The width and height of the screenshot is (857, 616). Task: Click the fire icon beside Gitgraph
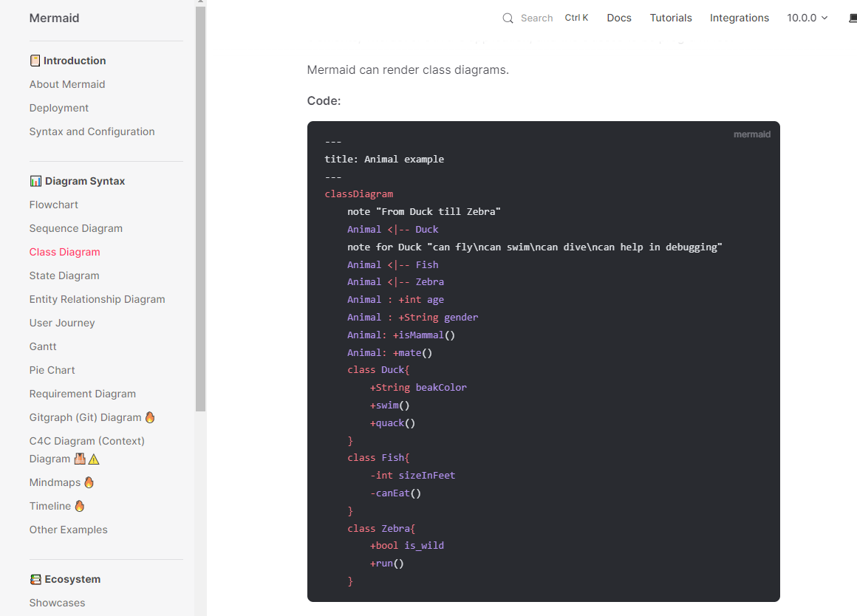[150, 417]
